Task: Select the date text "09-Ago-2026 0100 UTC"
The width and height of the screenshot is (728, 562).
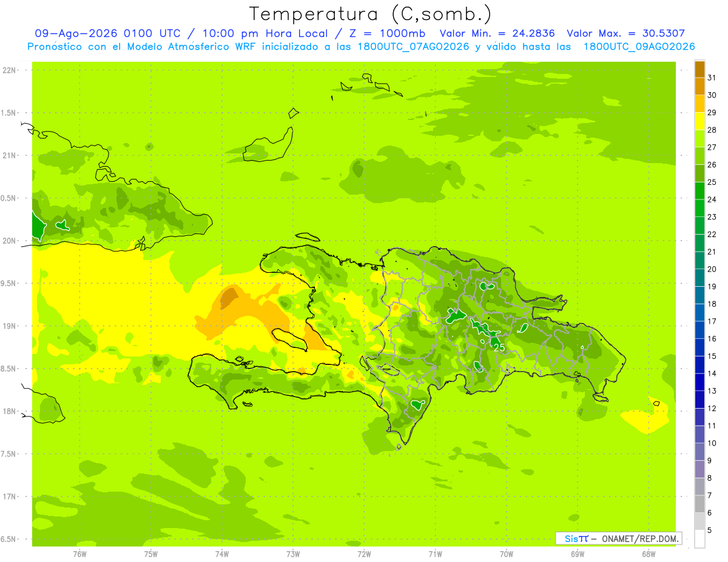Action: coord(107,33)
